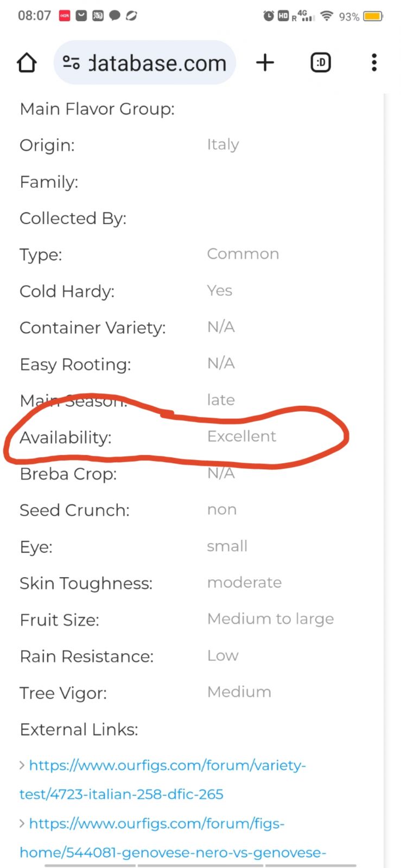Click the External Links heading
Viewport: 401px width, 868px height.
point(79,730)
